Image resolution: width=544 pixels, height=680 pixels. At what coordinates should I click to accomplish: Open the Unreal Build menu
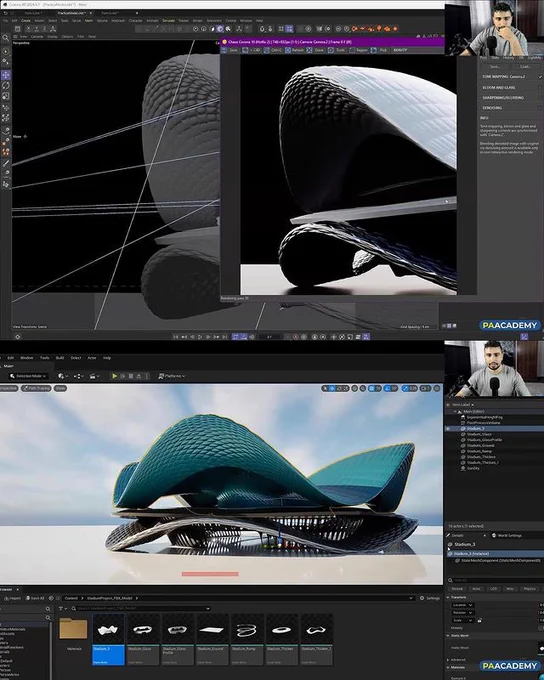coord(60,358)
